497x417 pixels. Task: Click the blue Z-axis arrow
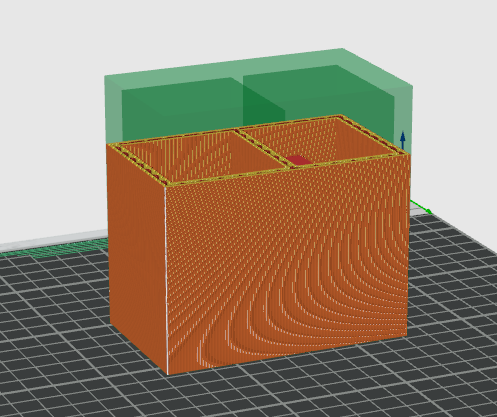pyautogui.click(x=403, y=140)
